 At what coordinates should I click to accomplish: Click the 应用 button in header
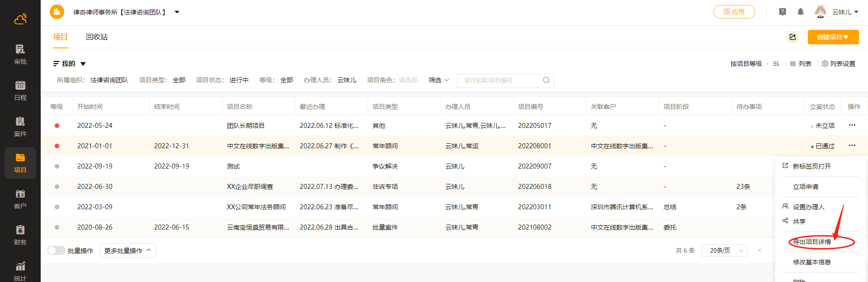pos(734,12)
